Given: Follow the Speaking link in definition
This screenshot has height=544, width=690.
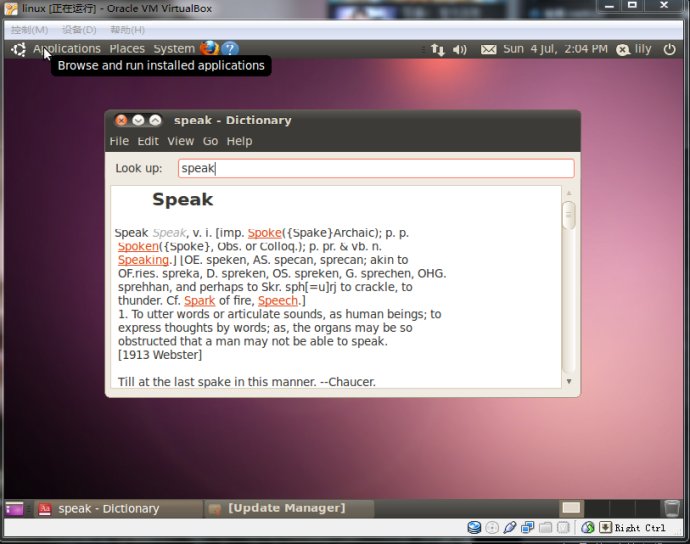Looking at the screenshot, I should pos(143,260).
